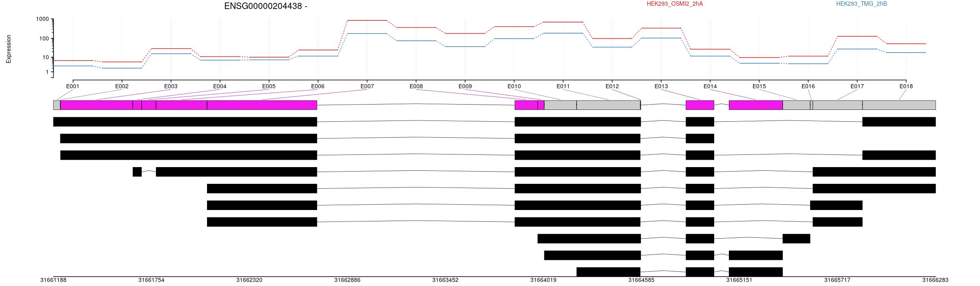
Task: Click genomic coordinate 31661754
Action: pyautogui.click(x=151, y=280)
